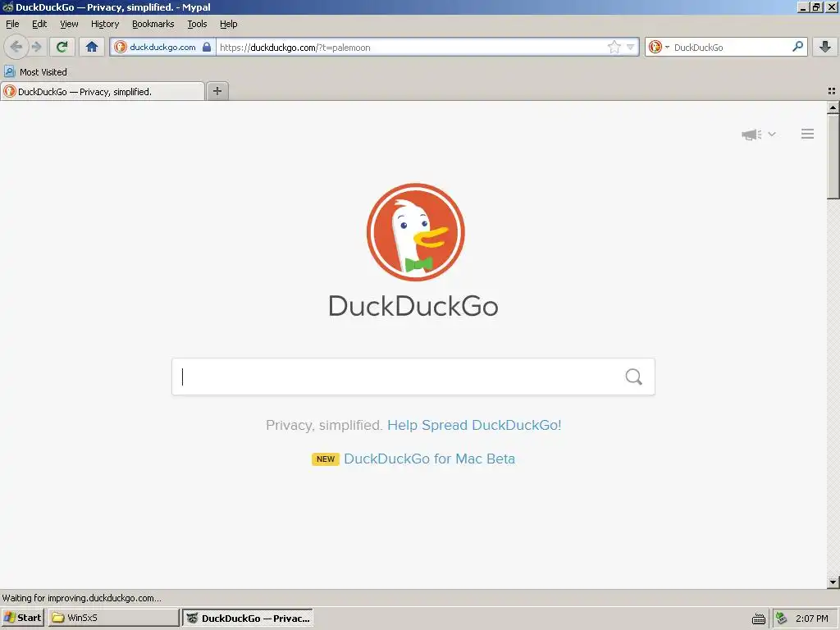Click the yellow NEW badge

(325, 459)
